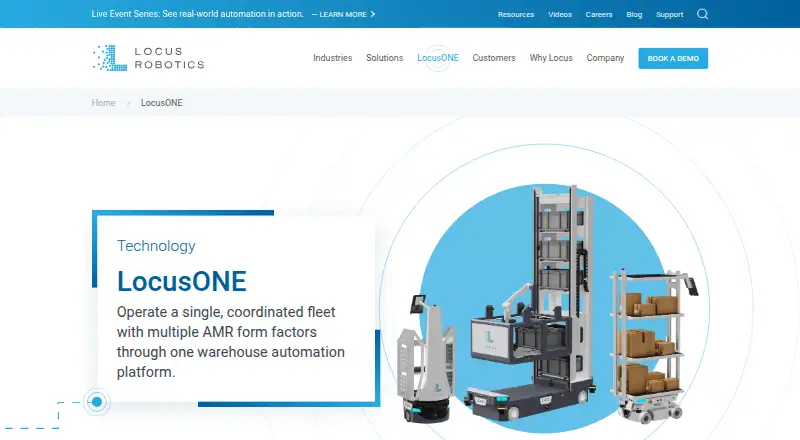Expand the Industries menu
The width and height of the screenshot is (800, 440).
coord(333,58)
